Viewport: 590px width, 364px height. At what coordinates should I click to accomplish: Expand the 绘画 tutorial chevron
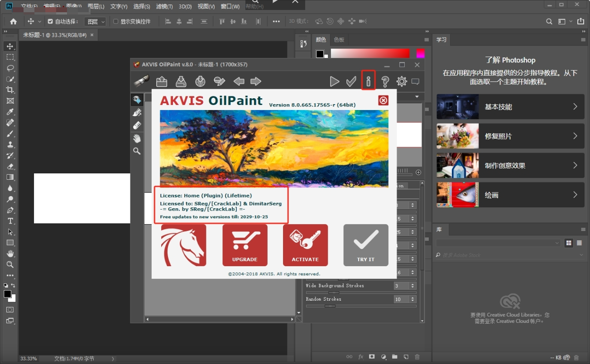tap(575, 195)
